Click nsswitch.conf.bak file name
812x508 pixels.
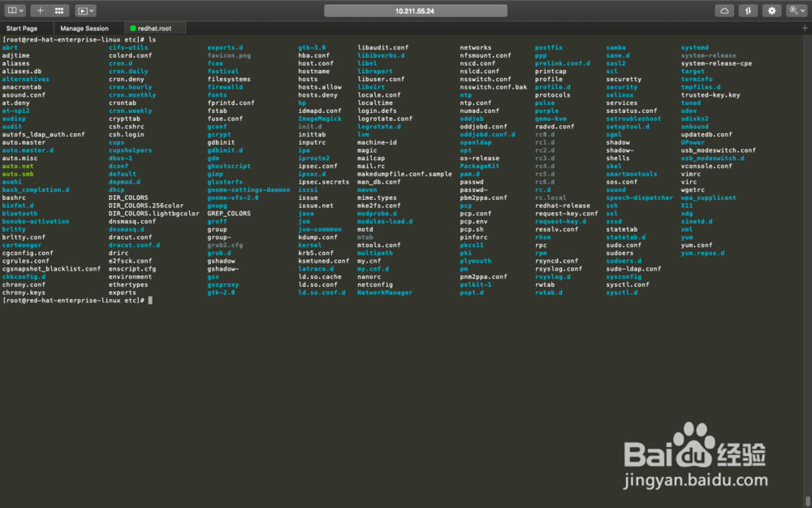[494, 87]
